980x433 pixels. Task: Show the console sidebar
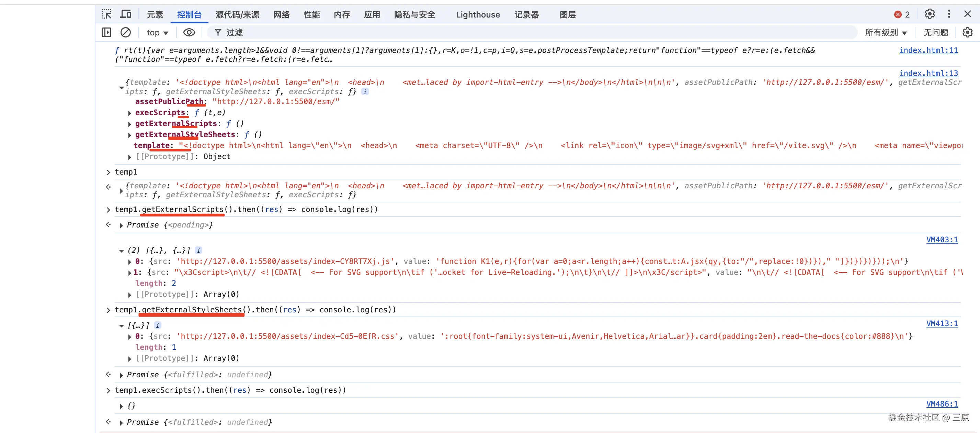(x=106, y=32)
